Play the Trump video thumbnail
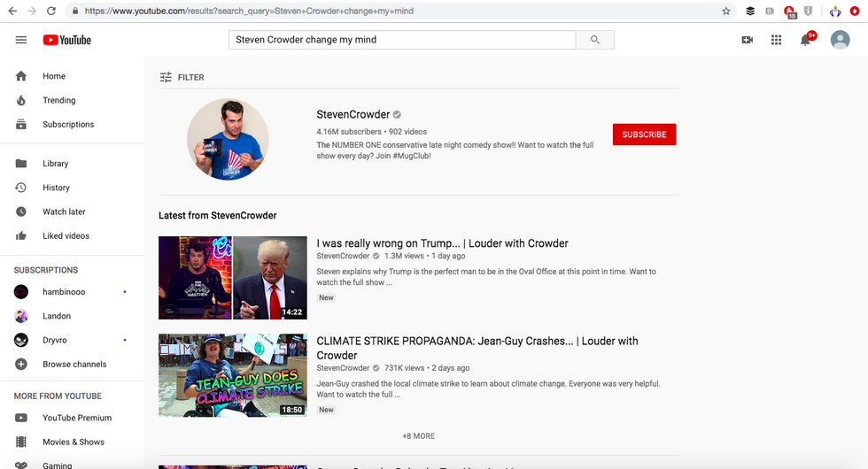This screenshot has height=469, width=868. coord(232,278)
